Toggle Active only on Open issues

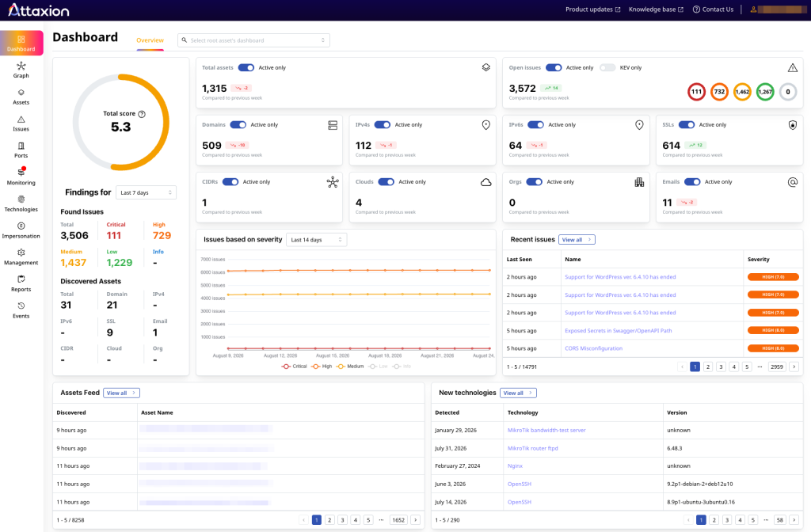pos(554,68)
